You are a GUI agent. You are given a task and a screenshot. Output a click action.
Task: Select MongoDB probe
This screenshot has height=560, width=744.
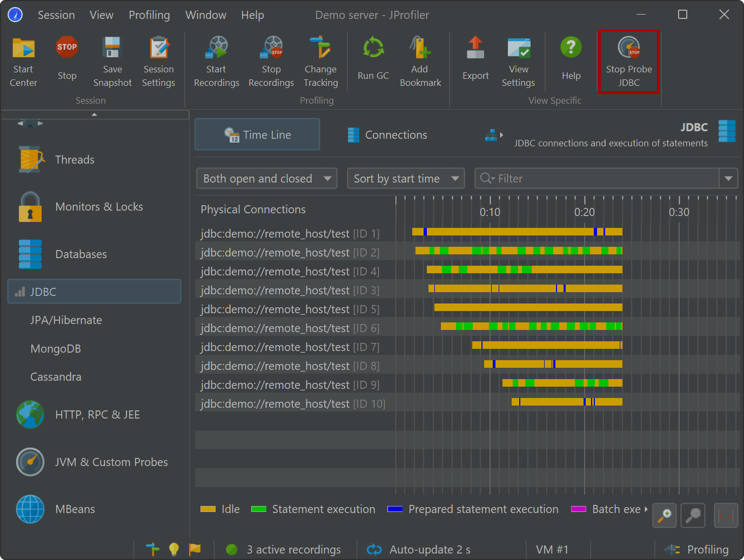pyautogui.click(x=56, y=349)
